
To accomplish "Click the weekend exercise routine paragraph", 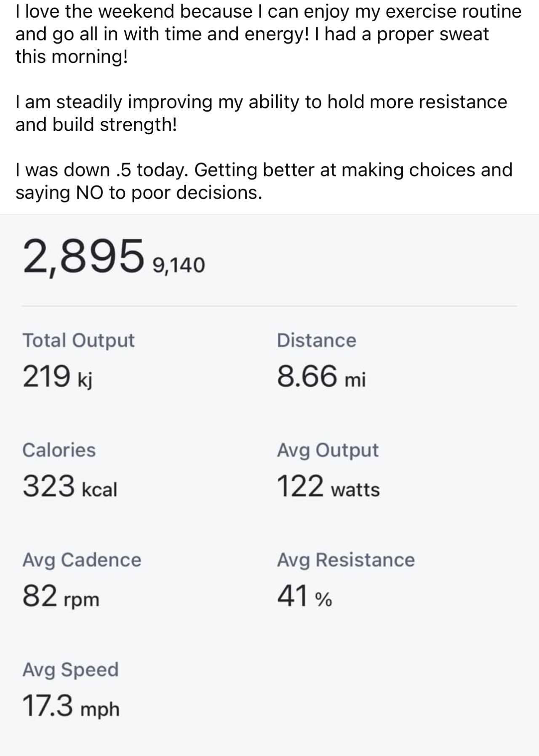I will (269, 34).
